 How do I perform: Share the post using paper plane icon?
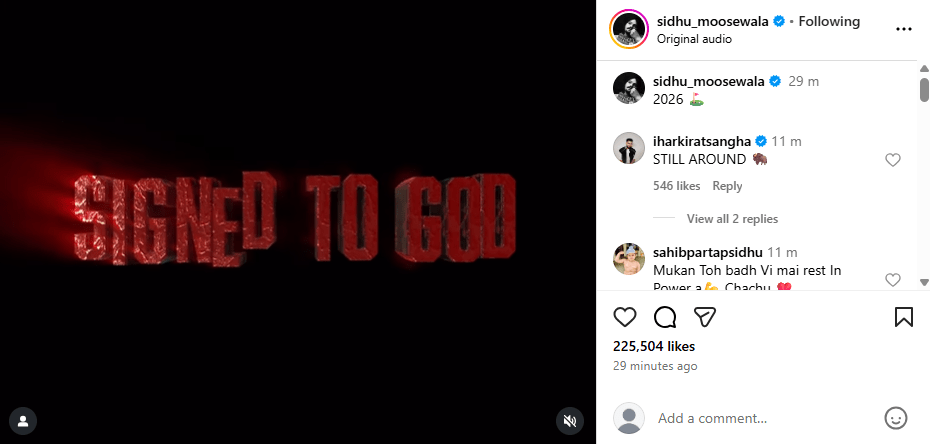click(x=705, y=317)
